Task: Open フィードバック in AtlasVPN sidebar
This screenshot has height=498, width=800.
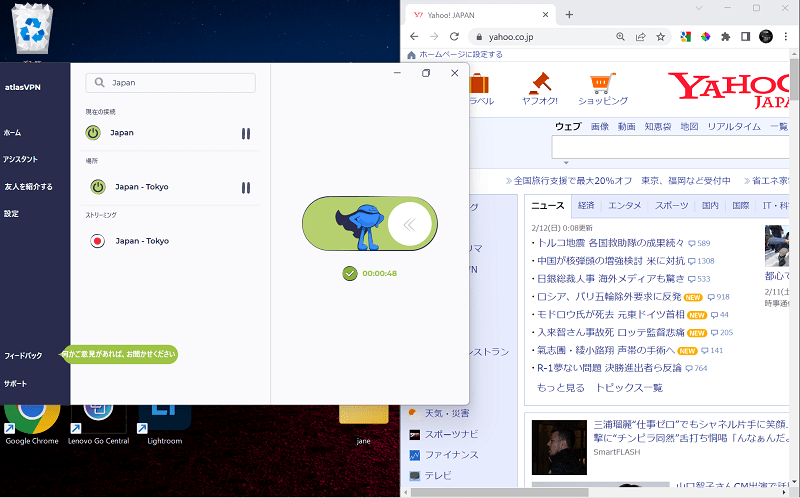Action: pos(23,356)
